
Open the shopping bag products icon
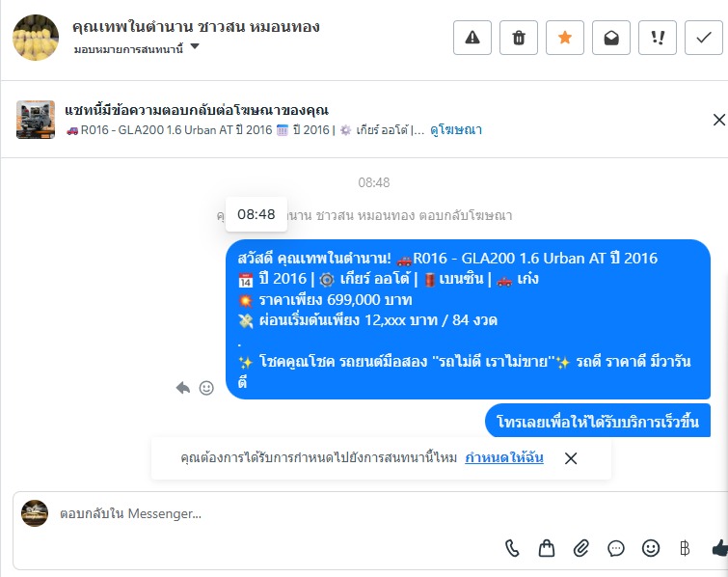(x=547, y=548)
